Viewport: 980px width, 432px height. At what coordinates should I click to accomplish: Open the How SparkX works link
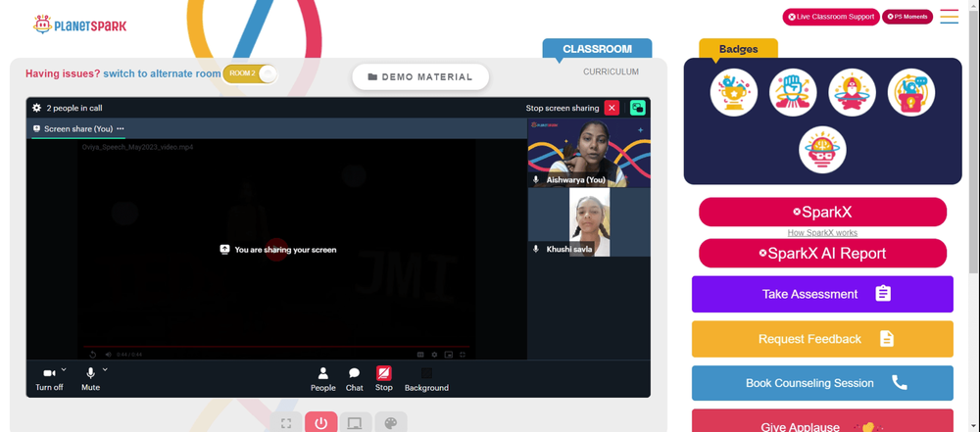coord(822,232)
